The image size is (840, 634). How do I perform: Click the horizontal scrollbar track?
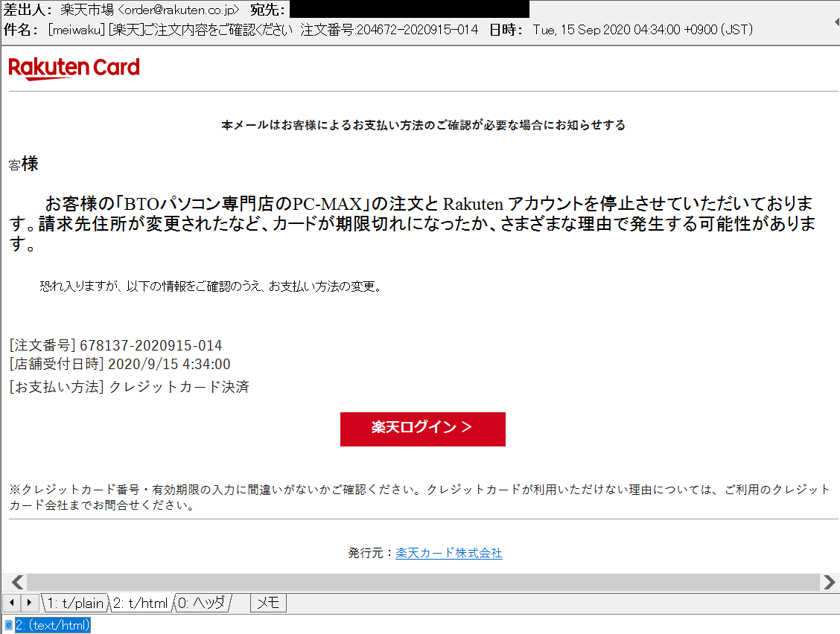(423, 582)
